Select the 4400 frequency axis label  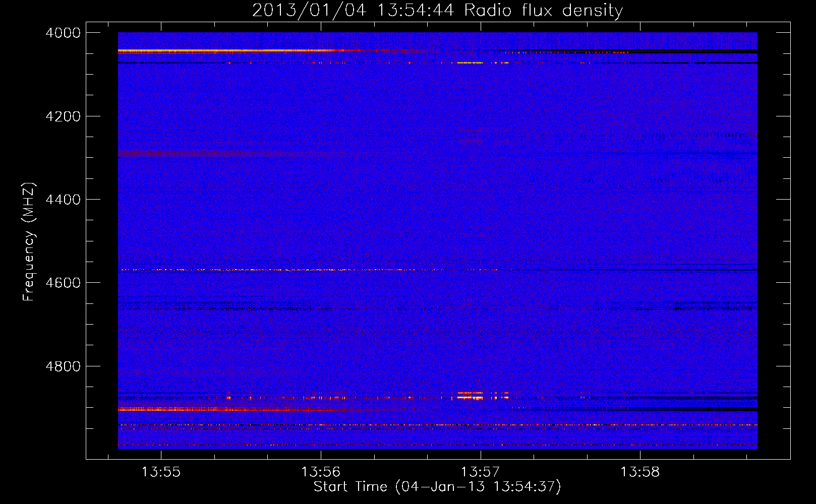click(x=63, y=200)
